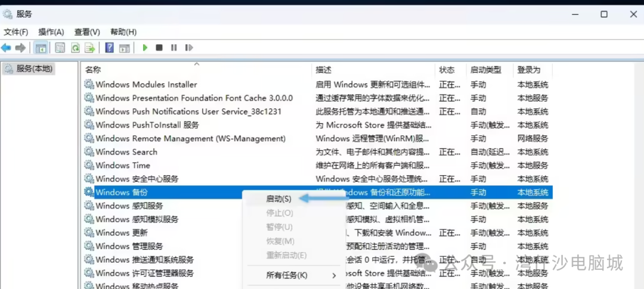This screenshot has width=644, height=289.
Task: Select the Windows Search service
Action: [x=126, y=152]
